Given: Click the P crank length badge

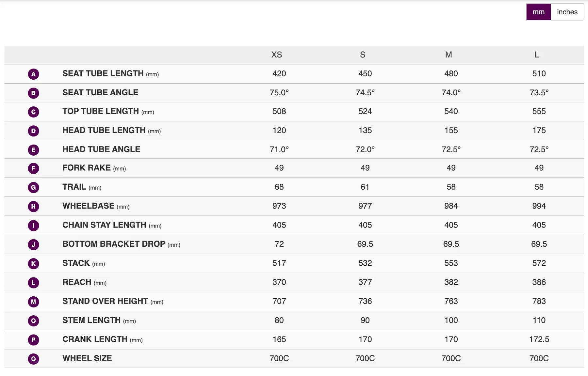Looking at the screenshot, I should coord(33,340).
